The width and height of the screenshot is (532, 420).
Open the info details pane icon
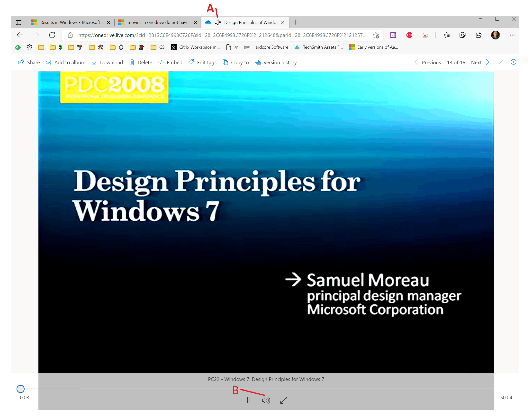coord(513,62)
